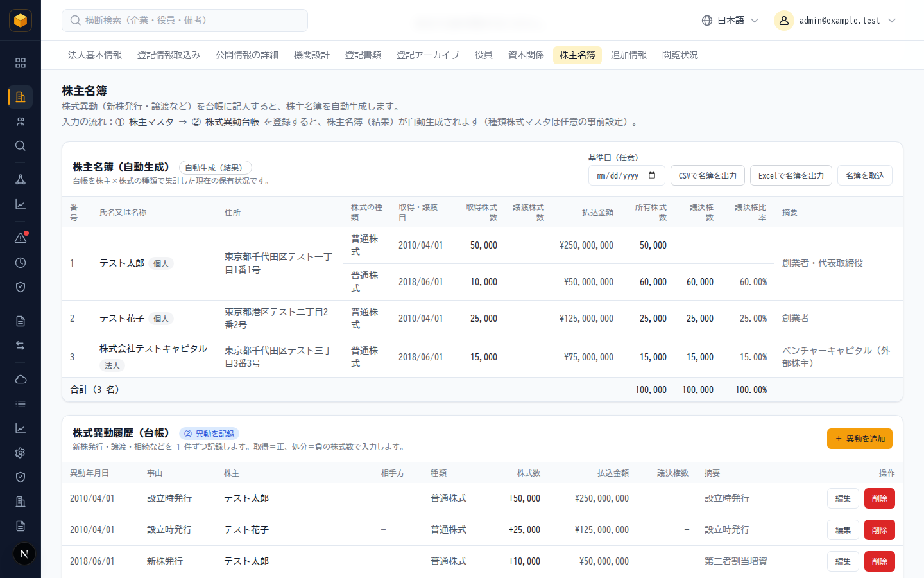
Task: Click the CSVで名簿を出力 button
Action: coord(708,175)
